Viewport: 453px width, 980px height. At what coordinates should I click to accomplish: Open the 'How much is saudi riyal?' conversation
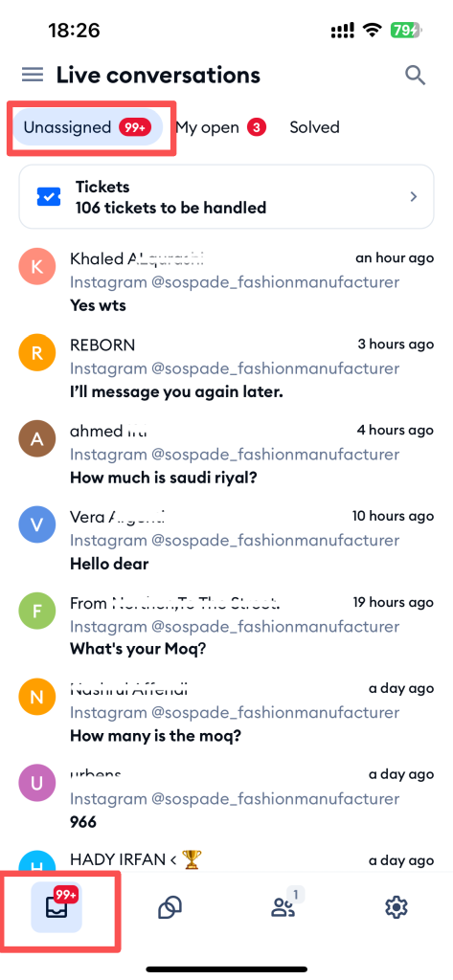[x=226, y=455]
